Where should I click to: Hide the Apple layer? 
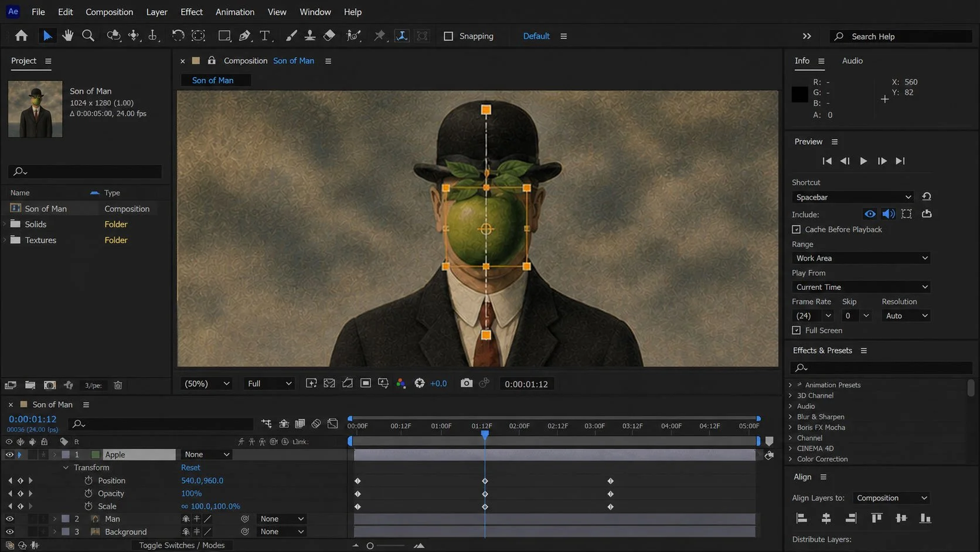[x=9, y=455]
